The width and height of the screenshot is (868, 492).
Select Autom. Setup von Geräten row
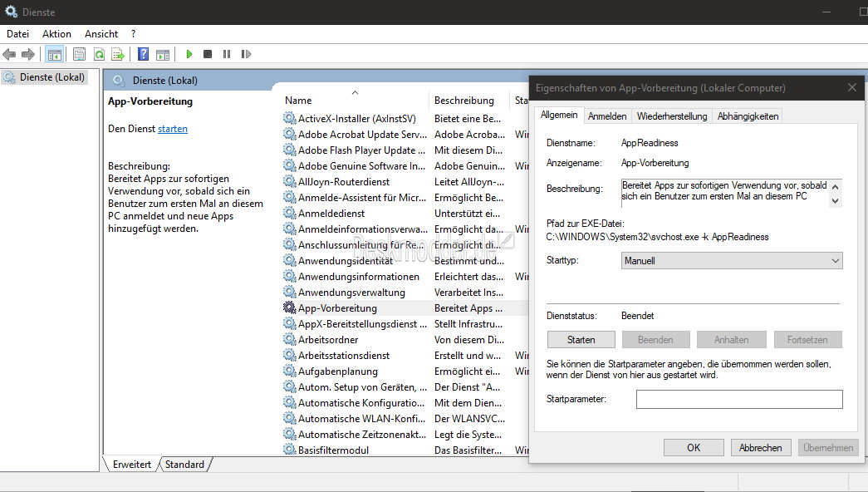pyautogui.click(x=405, y=386)
